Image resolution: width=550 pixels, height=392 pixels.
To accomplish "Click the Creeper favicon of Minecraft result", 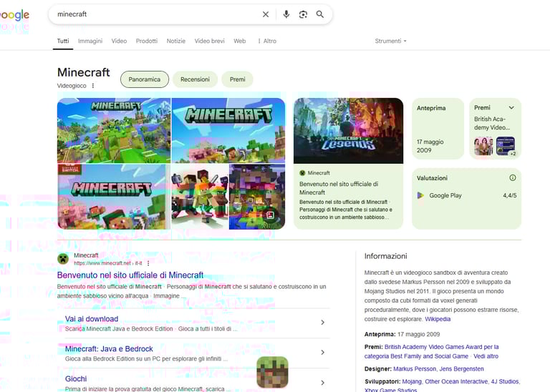I will (x=63, y=259).
